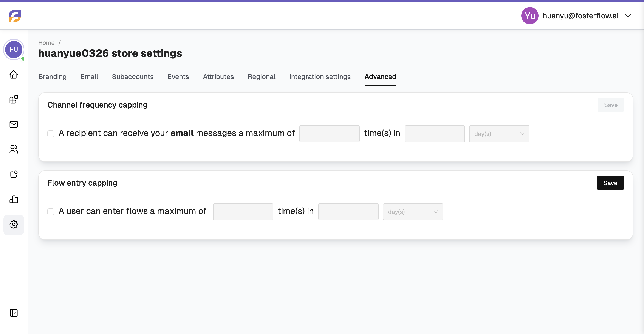This screenshot has height=334, width=644.
Task: Open the HU store avatar
Action: tap(14, 50)
